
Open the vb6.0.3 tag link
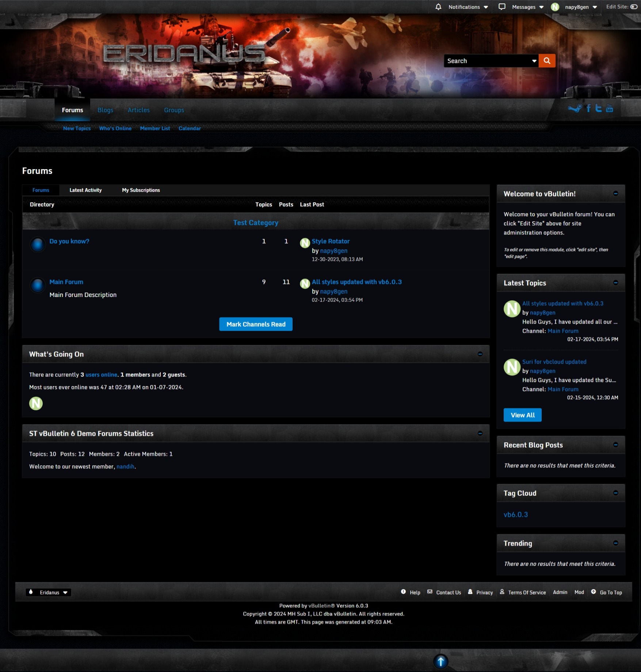coord(515,514)
